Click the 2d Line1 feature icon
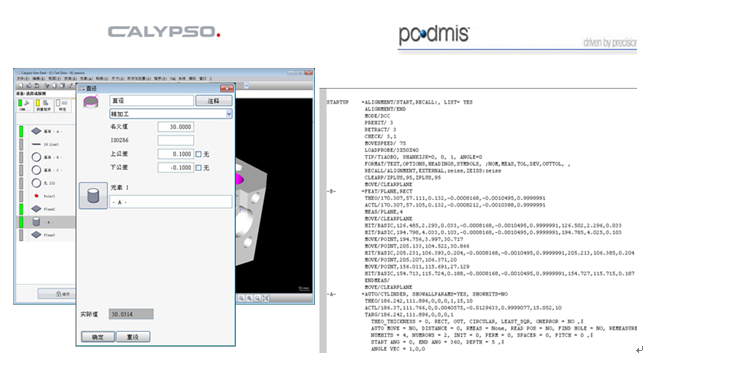741x374 pixels. [x=36, y=144]
